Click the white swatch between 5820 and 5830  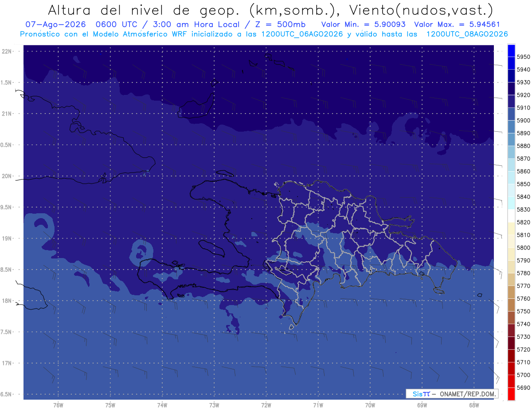(511, 216)
